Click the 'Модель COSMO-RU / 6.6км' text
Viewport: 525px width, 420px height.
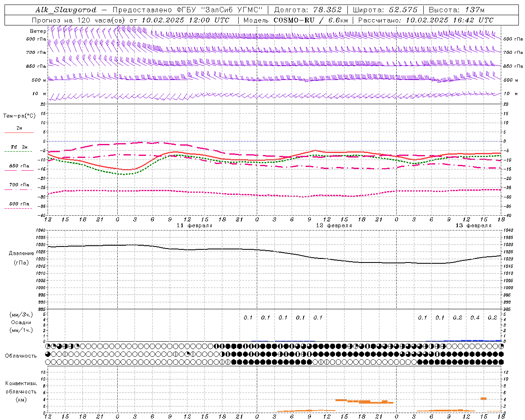[x=296, y=20]
